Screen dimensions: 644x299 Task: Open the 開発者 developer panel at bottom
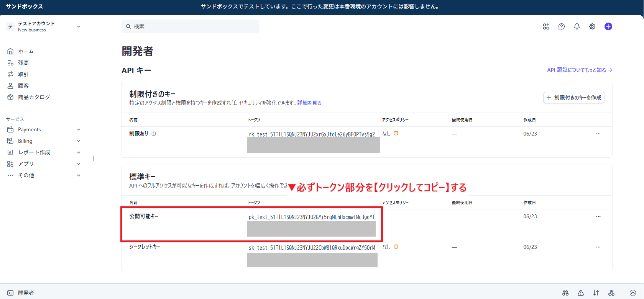(x=21, y=293)
